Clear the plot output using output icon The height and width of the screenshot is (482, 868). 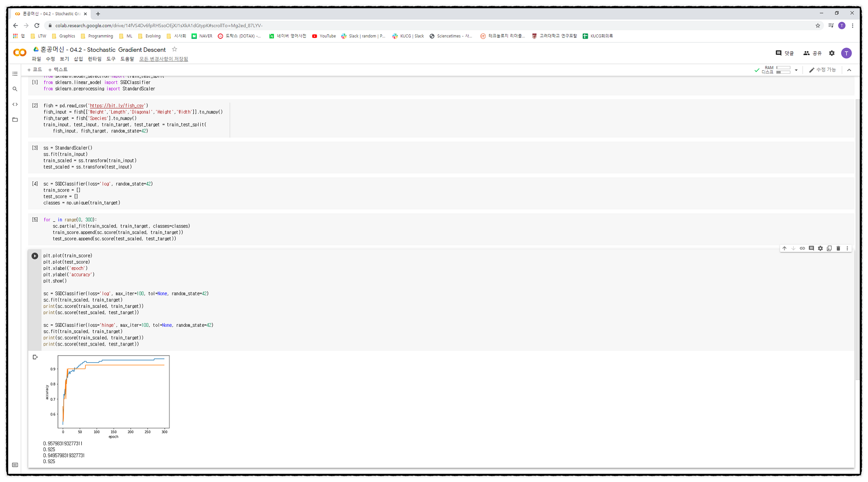[35, 357]
